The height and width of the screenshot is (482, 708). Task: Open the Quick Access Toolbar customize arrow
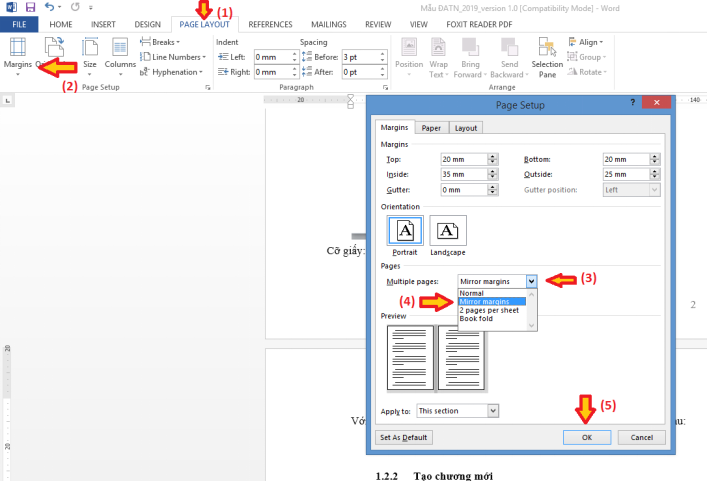pyautogui.click(x=91, y=8)
